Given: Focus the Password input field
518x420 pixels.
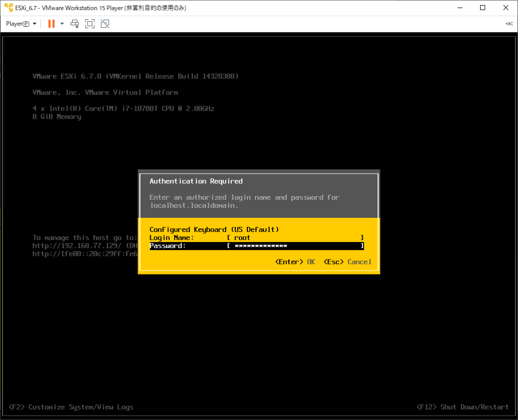Looking at the screenshot, I should pyautogui.click(x=295, y=246).
